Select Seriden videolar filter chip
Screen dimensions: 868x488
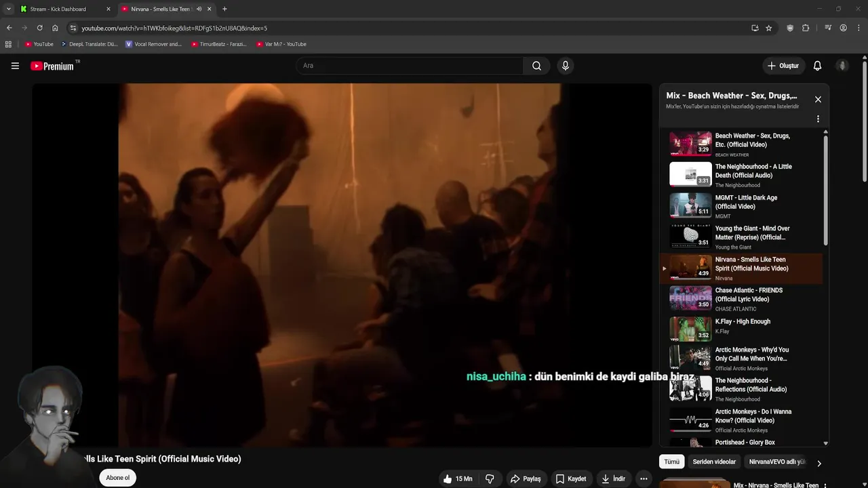[x=714, y=462]
